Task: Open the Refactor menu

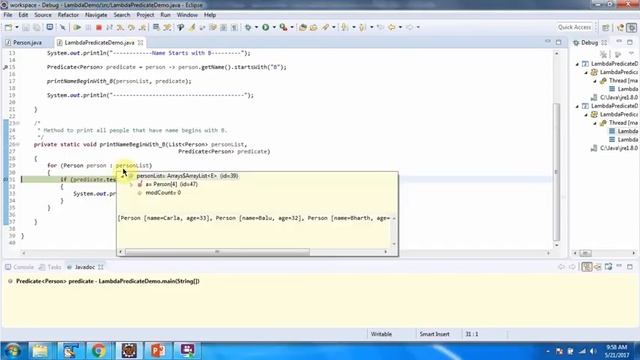Action: point(68,15)
